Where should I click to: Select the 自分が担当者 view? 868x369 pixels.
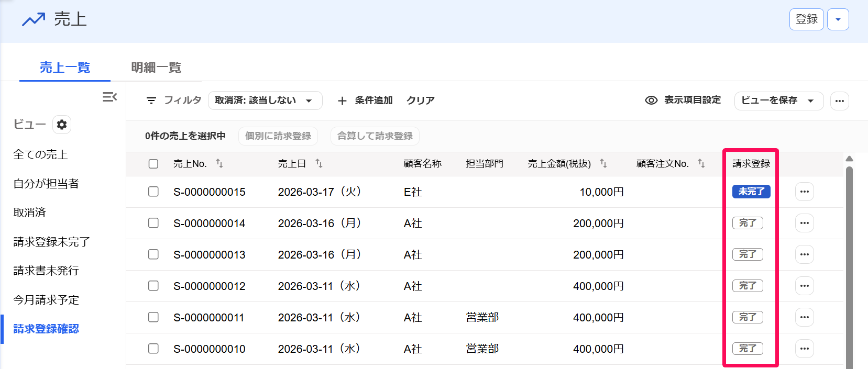tap(46, 184)
